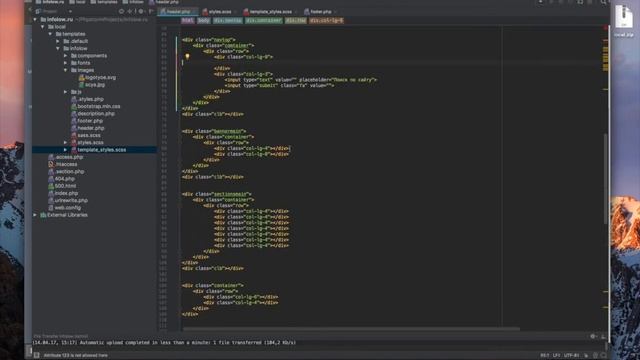Select bootstrap.min.css file

click(96, 107)
